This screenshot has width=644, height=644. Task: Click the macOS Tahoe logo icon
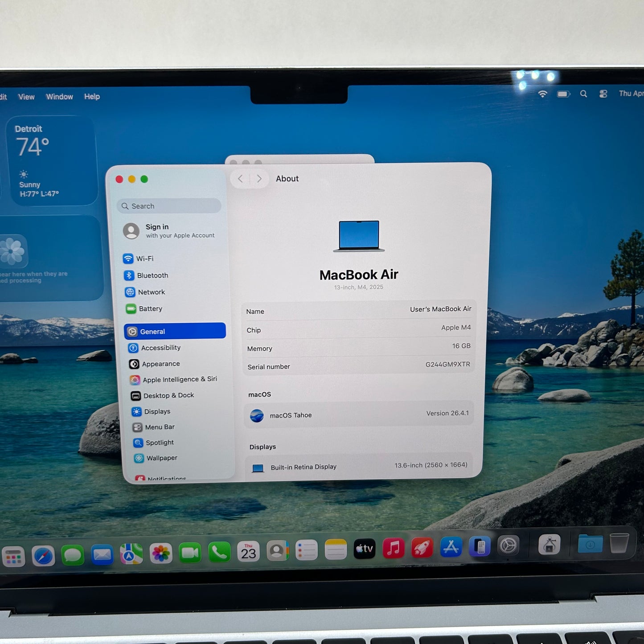(x=257, y=416)
